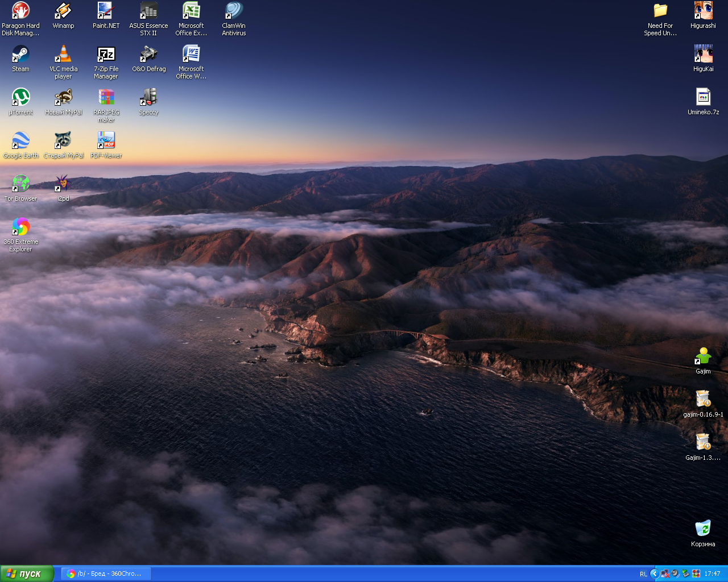Select the Google Earth shortcut
728x582 pixels.
pyautogui.click(x=20, y=141)
